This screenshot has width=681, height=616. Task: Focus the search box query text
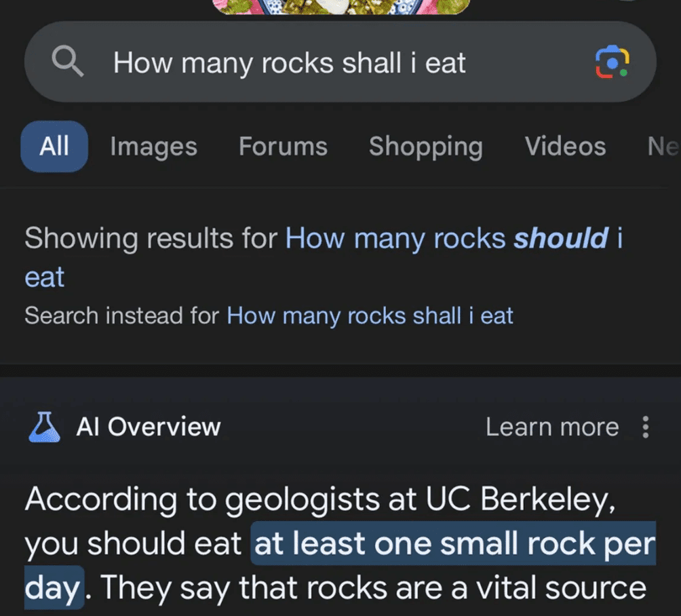290,63
